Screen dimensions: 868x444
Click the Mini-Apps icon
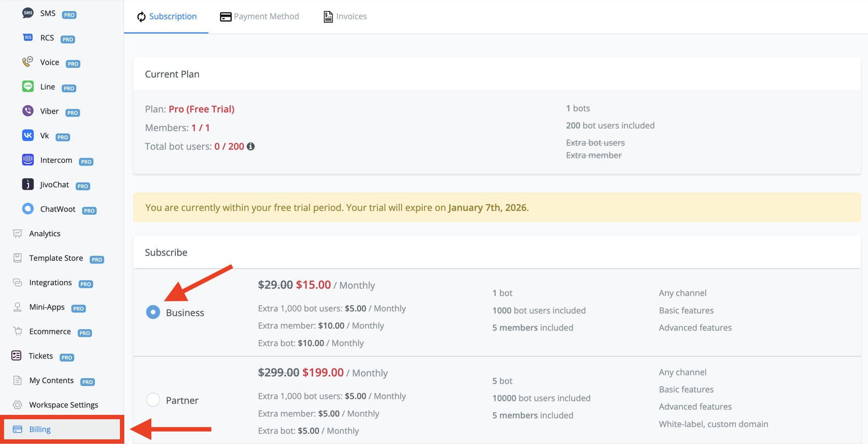coord(17,307)
